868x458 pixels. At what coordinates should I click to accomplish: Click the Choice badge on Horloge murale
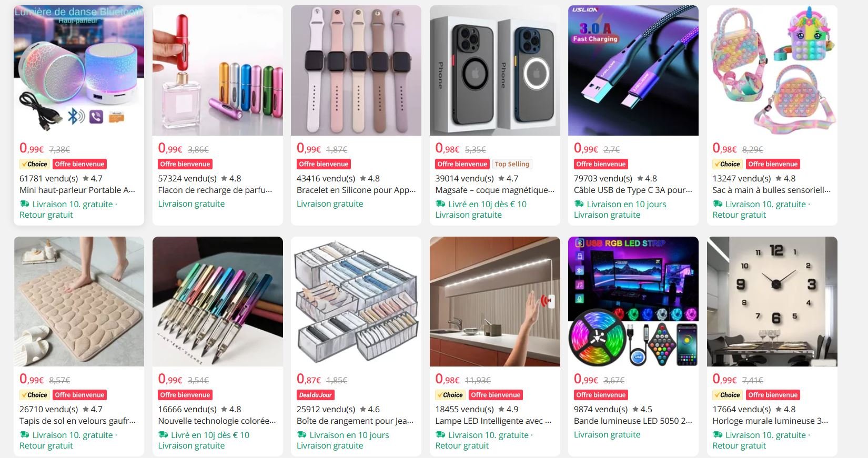tap(728, 395)
